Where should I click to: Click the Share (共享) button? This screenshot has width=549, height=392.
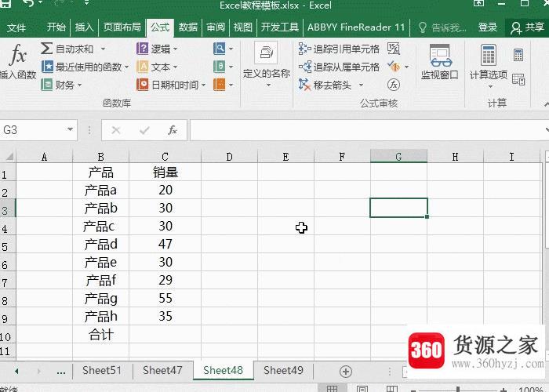pos(527,27)
